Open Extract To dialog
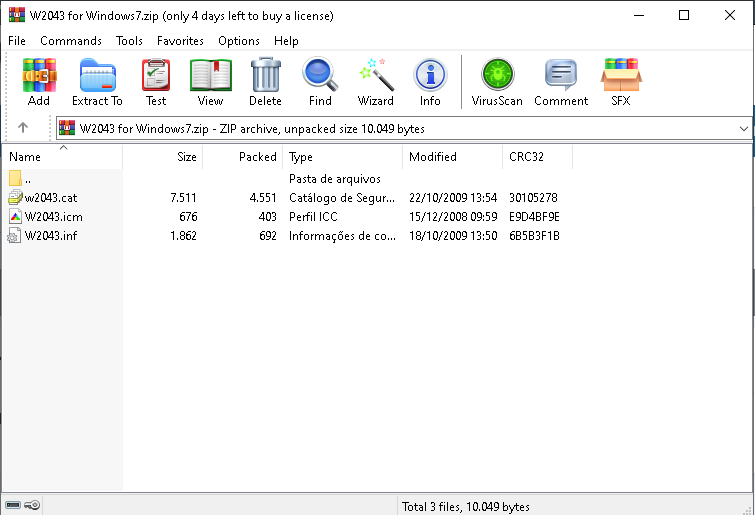This screenshot has width=755, height=515. tap(97, 76)
